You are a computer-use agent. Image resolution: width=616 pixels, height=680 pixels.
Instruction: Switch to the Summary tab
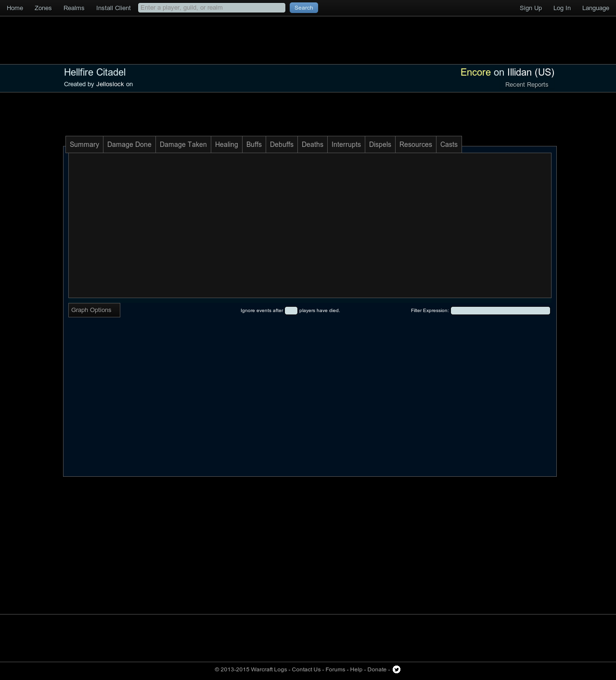84,144
